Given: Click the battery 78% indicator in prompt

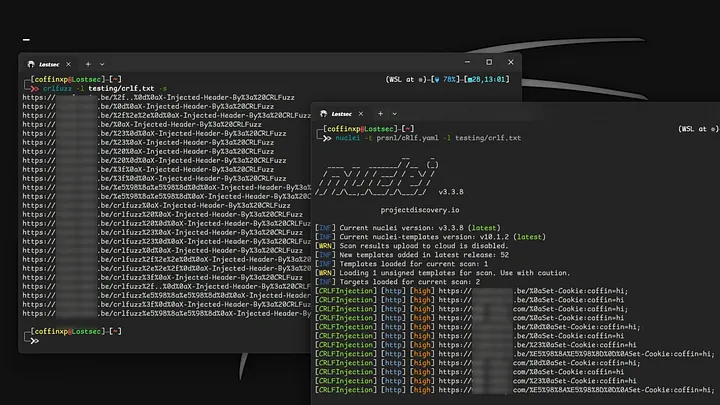Looking at the screenshot, I should [x=444, y=79].
